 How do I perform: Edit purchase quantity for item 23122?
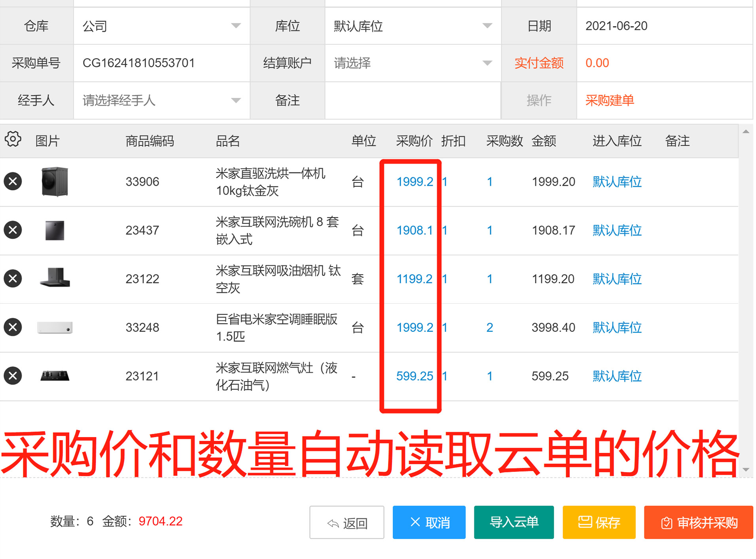pyautogui.click(x=490, y=279)
